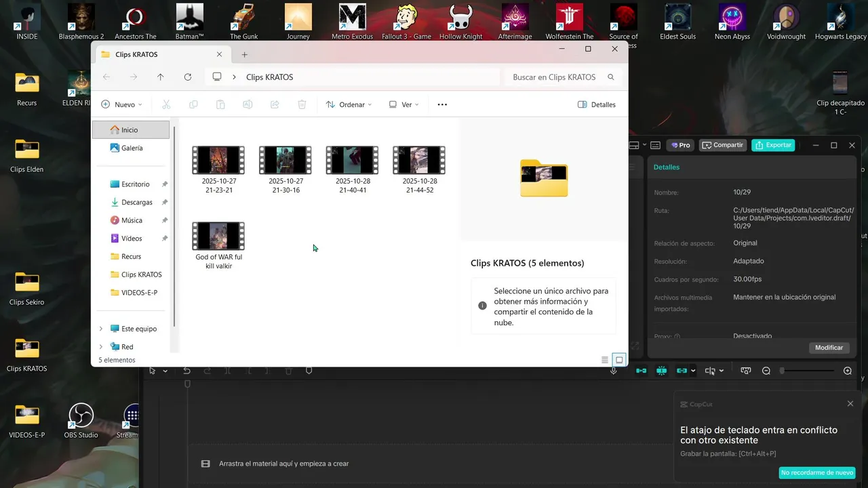Click the zoom-in magnifier in CapCut timeline

pyautogui.click(x=848, y=371)
